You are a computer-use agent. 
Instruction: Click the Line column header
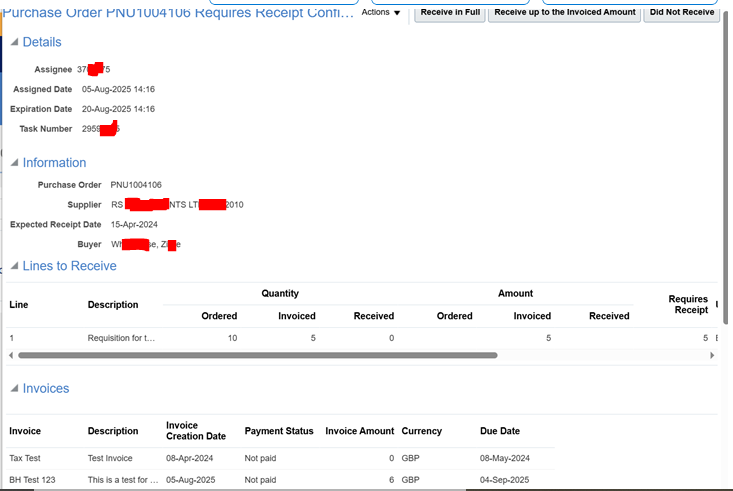(19, 305)
